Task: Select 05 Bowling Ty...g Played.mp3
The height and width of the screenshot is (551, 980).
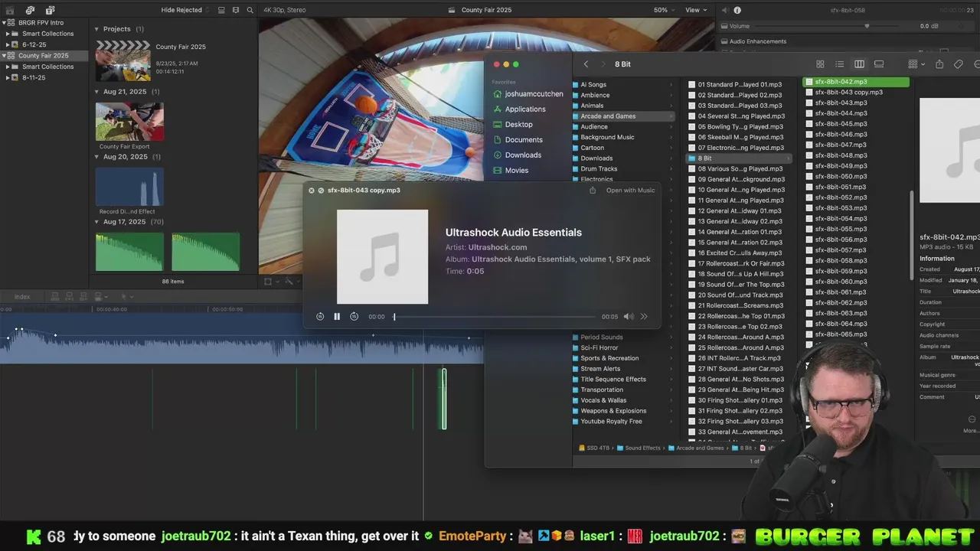Action: click(738, 127)
